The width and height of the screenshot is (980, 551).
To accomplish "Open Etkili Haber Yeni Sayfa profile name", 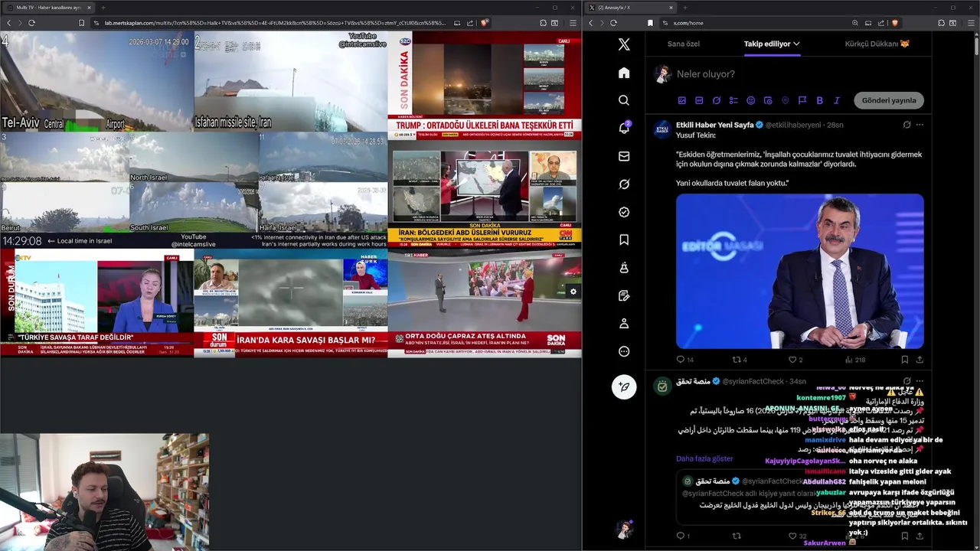I will pos(715,125).
